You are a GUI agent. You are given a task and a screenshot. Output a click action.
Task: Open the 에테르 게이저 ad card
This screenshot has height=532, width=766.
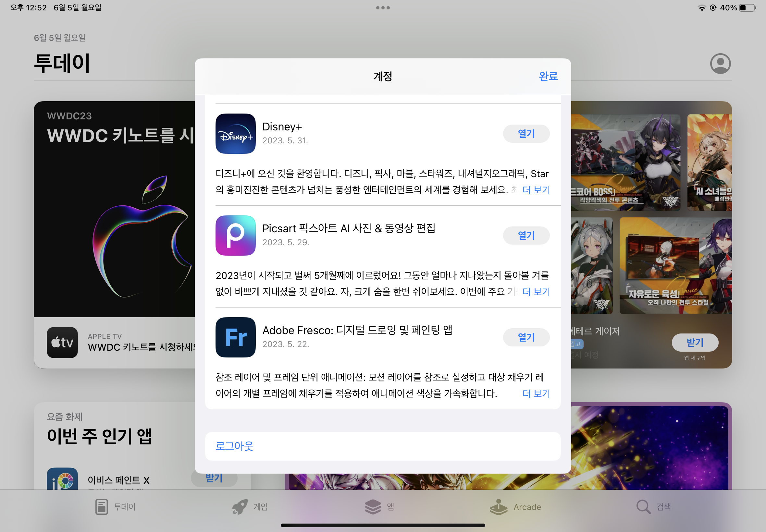click(652, 235)
